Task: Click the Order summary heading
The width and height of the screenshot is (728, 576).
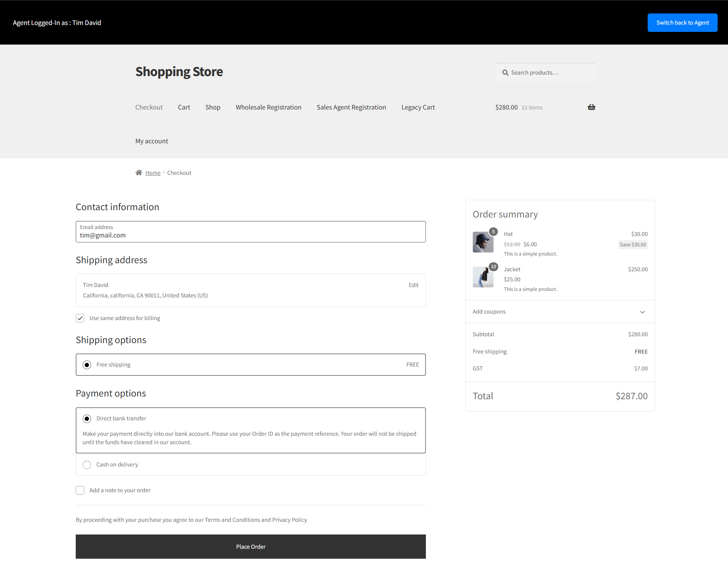Action: [x=505, y=214]
